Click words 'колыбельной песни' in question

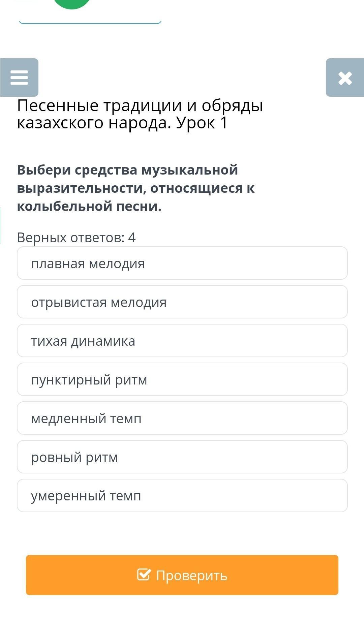point(89,206)
